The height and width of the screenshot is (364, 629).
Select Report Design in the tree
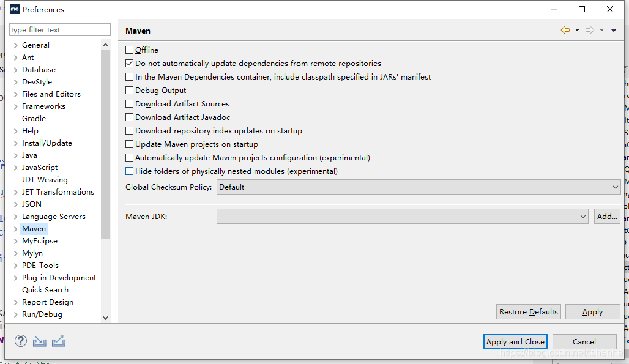(48, 302)
